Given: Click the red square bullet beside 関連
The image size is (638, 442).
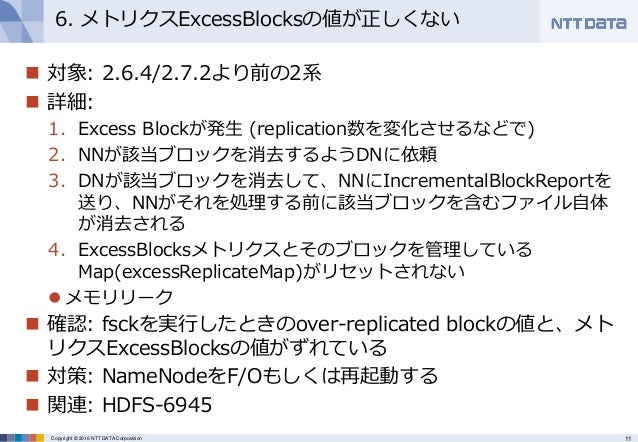Looking at the screenshot, I should point(32,405).
